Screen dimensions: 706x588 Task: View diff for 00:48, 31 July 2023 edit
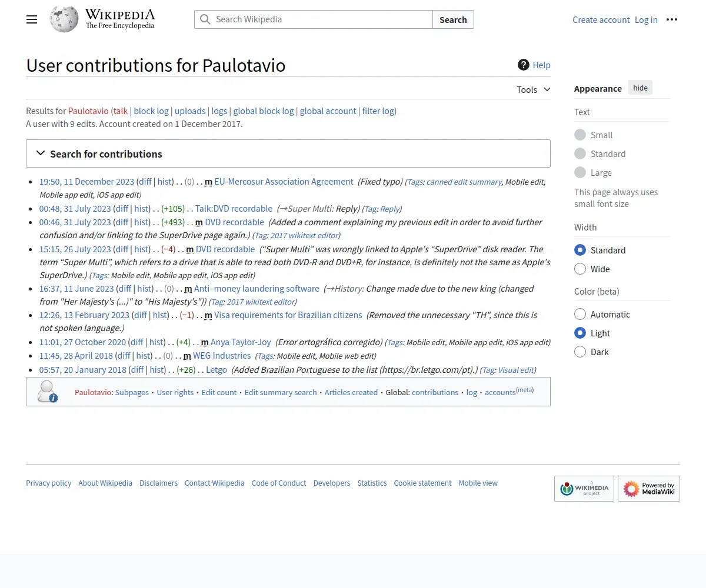tap(122, 208)
